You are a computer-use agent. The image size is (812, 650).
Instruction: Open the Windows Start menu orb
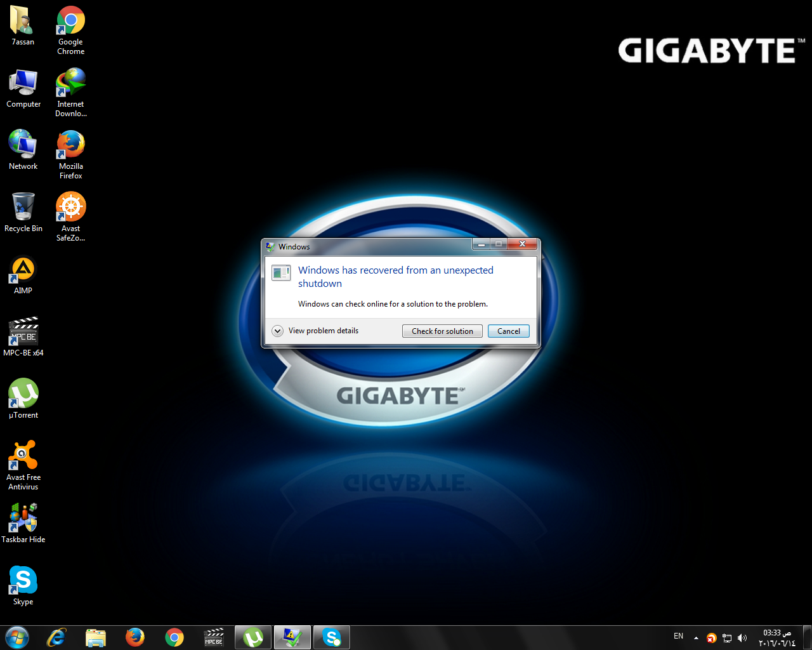17,637
